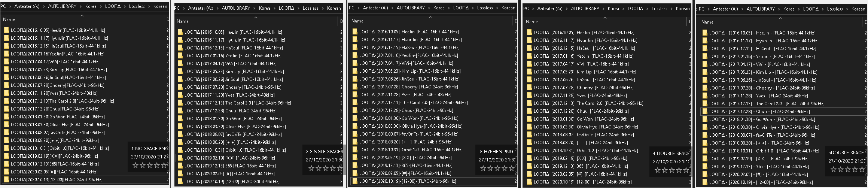The width and height of the screenshot is (868, 188).
Task: Click folder icon of 'LOOΠΔ - [2016.10.05] - HeeJin'
Action: click(x=705, y=33)
